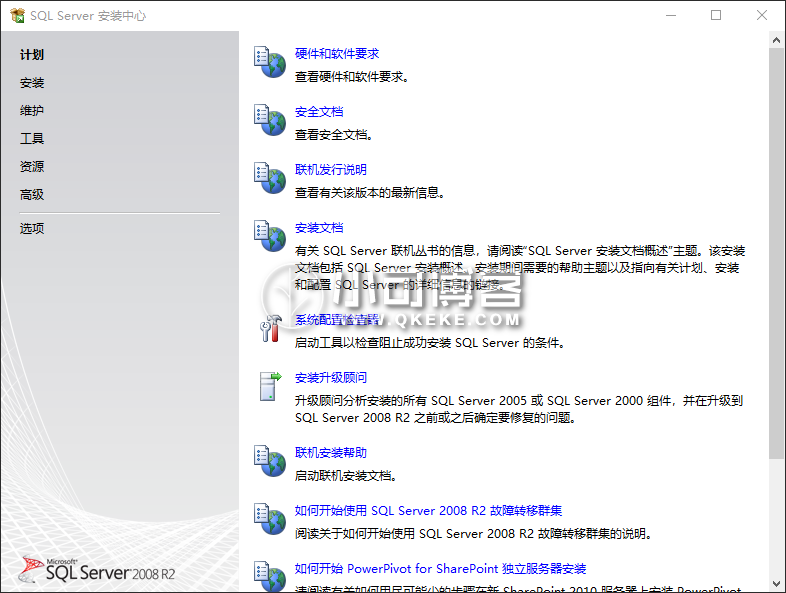Click the vertical scrollbar thumb
Image resolution: width=786 pixels, height=593 pixels.
776,253
